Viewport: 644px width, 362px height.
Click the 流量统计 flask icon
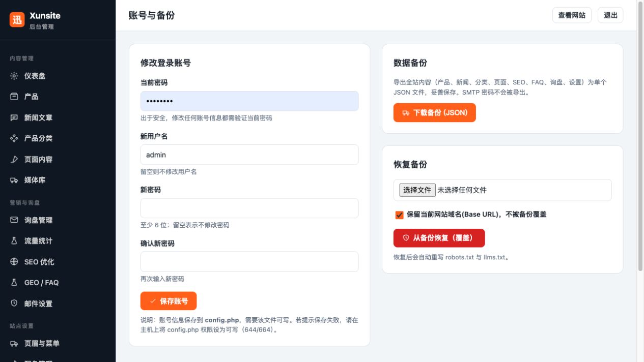coord(14,241)
